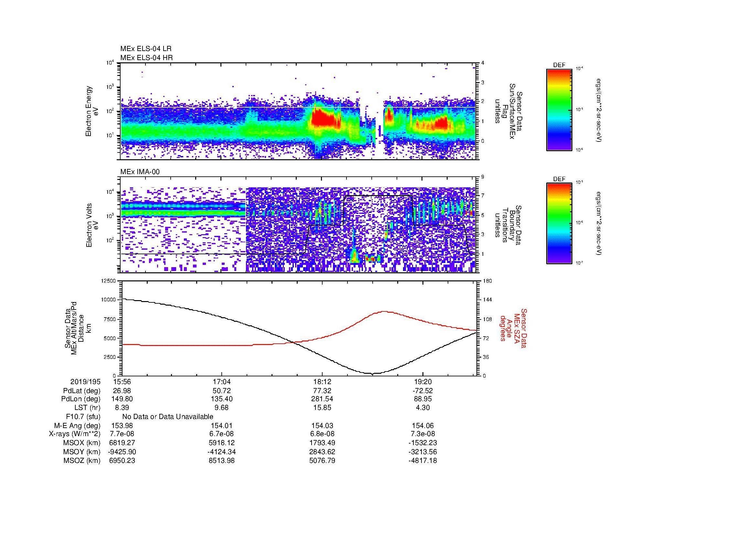Select the 'M-E Ang (deg)' row label
756x534 pixels.
click(77, 426)
